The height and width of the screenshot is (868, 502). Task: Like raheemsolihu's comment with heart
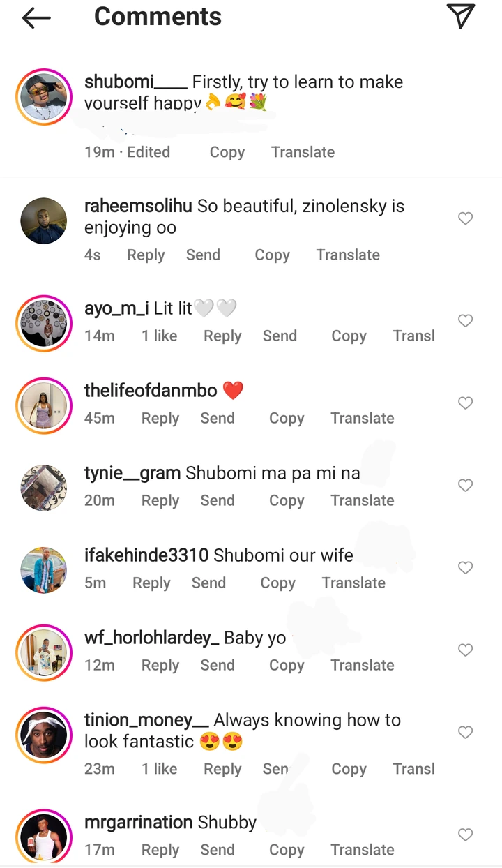[x=466, y=218]
